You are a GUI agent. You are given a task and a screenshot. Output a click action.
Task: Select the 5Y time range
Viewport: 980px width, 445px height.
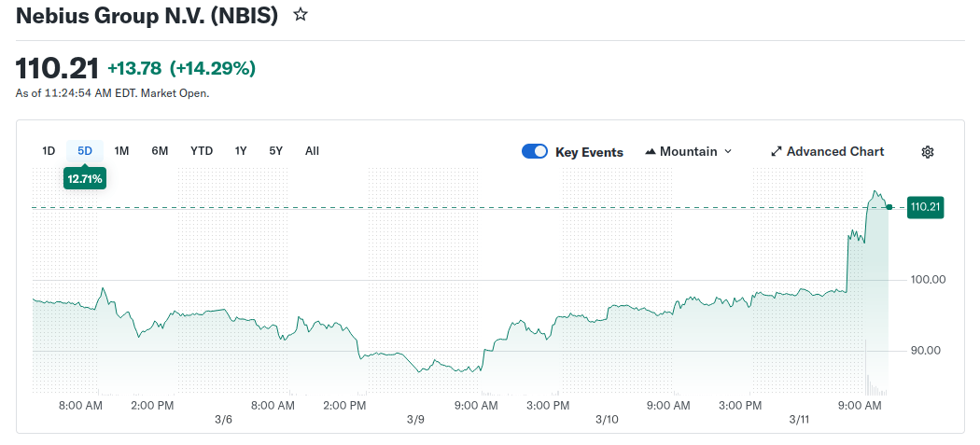[x=275, y=151]
